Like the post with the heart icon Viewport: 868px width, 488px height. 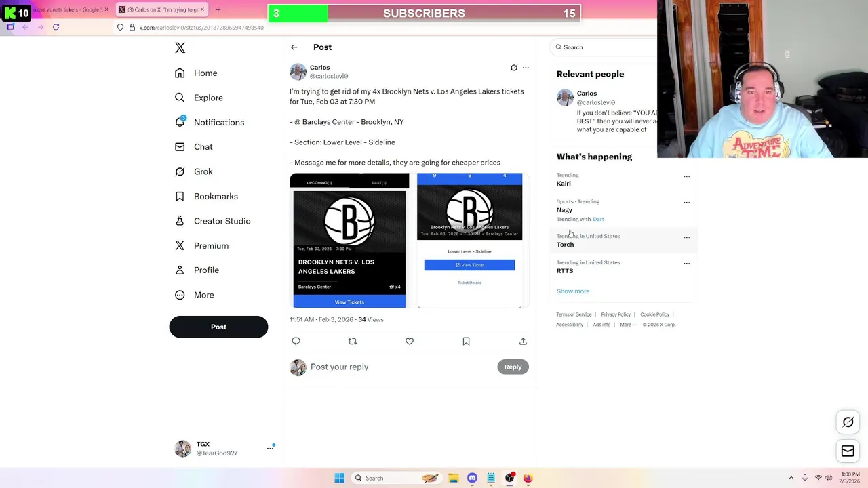pyautogui.click(x=410, y=342)
